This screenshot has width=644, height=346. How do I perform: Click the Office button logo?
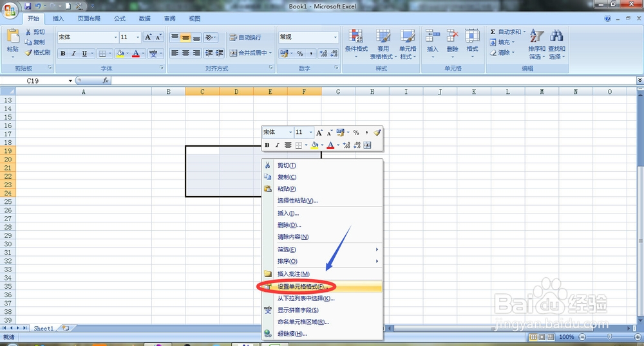(10, 10)
